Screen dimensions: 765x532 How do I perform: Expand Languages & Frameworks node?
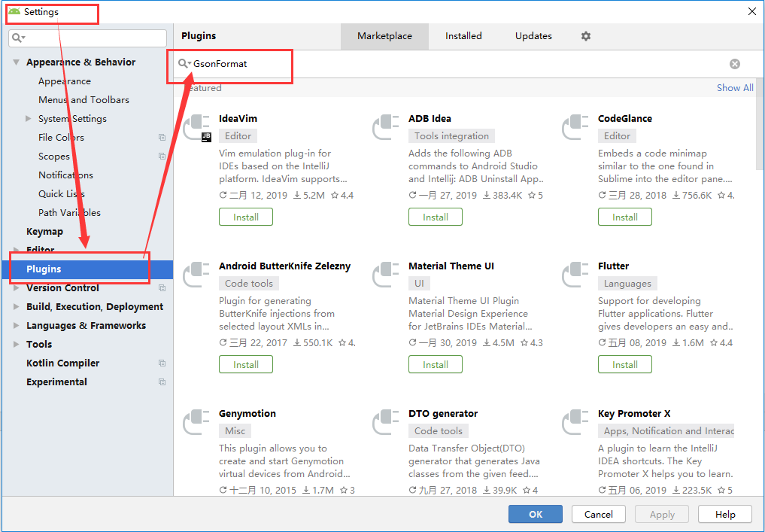[16, 326]
